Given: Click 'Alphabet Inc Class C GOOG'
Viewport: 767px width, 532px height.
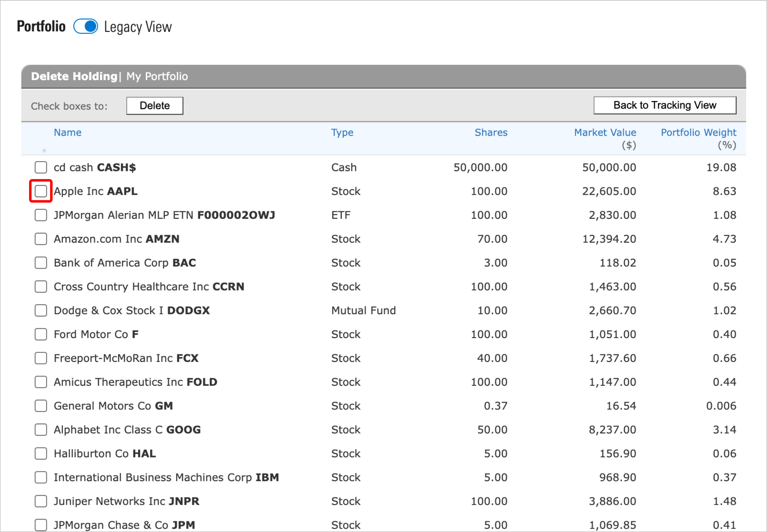Looking at the screenshot, I should (x=127, y=429).
